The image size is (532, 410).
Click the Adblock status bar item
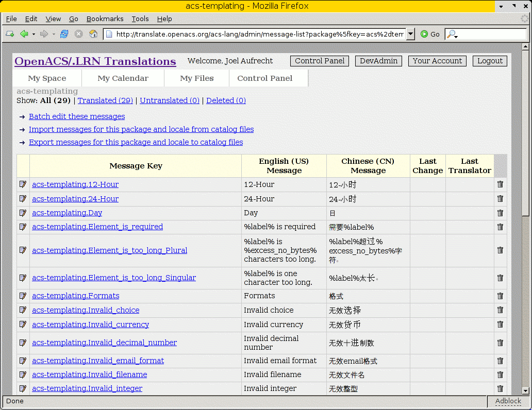tap(508, 401)
